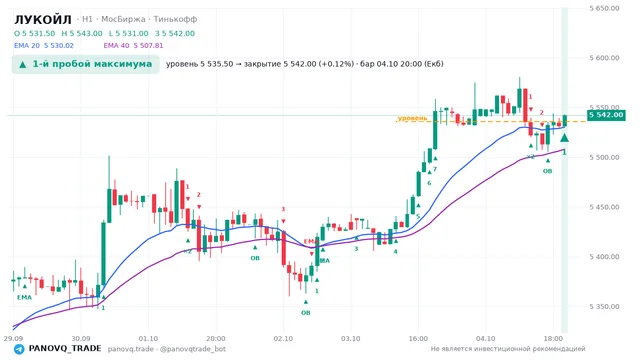Click the 18:00 time axis label
Viewport: 640px width, 360px height.
tap(553, 339)
